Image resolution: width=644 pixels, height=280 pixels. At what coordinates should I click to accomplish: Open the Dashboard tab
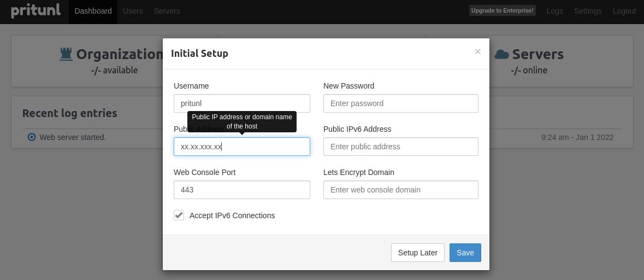[93, 11]
